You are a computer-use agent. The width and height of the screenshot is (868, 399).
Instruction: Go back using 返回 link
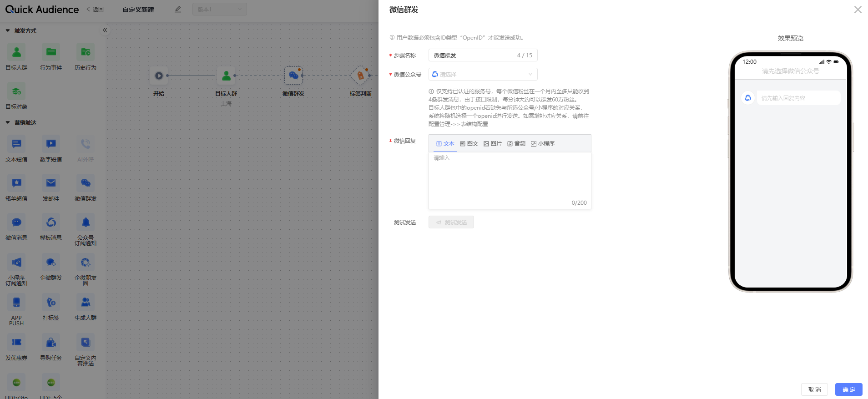coord(96,10)
